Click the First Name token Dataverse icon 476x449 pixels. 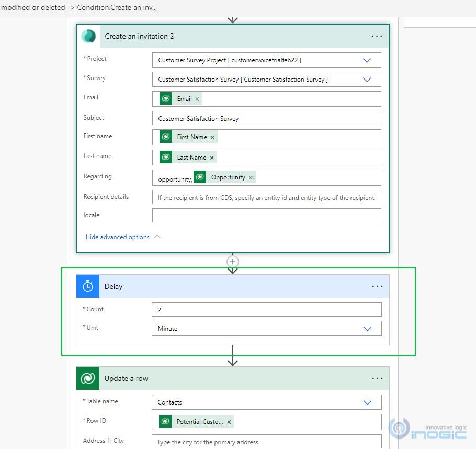coord(166,137)
